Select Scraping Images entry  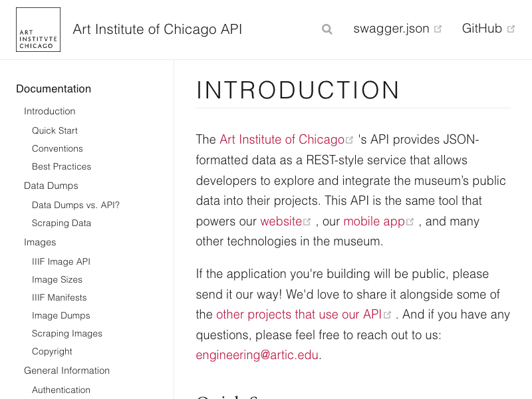point(67,334)
